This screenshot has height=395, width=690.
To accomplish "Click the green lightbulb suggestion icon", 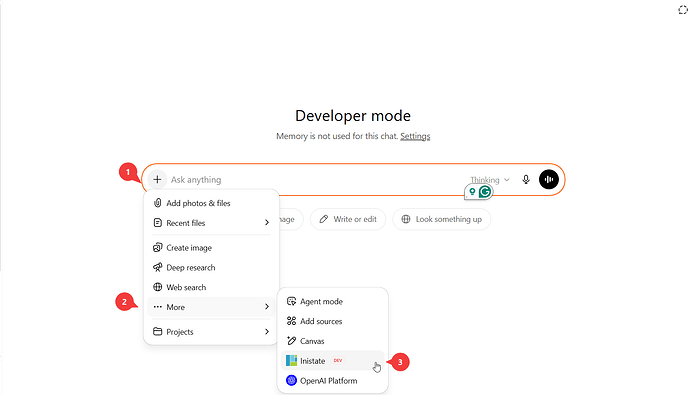I will tap(472, 192).
